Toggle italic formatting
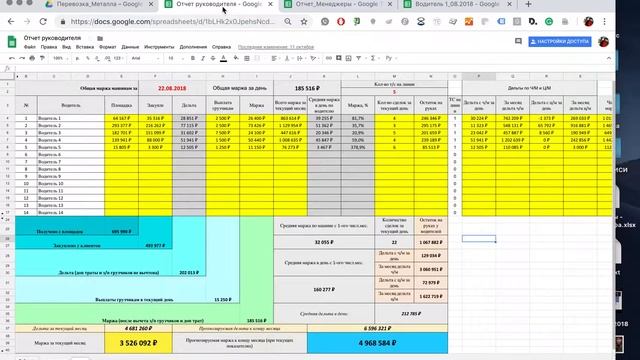Image resolution: width=640 pixels, height=360 pixels. [203, 58]
